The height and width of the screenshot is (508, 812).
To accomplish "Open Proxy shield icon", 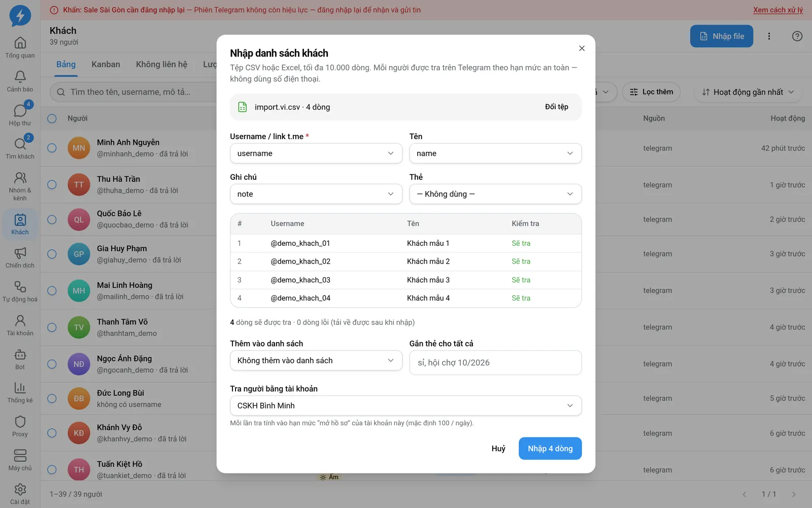I will pyautogui.click(x=20, y=422).
